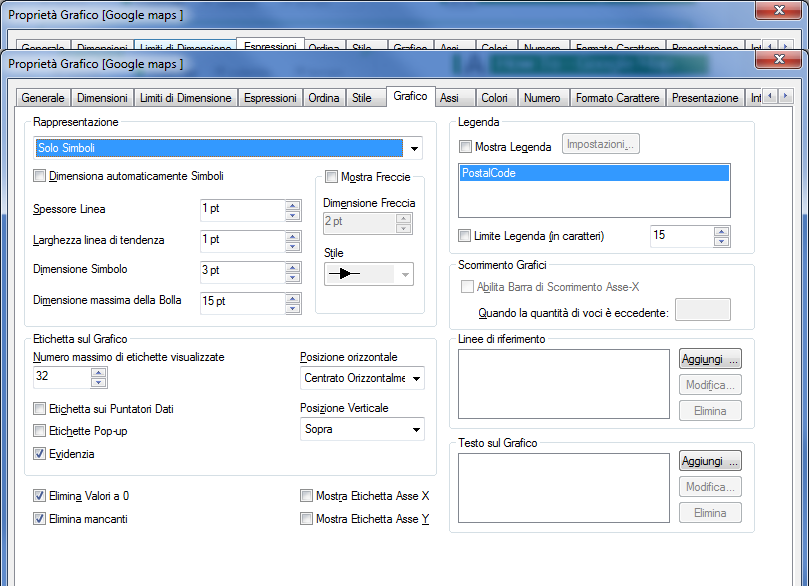Click Aggiungi for Linee di riferimento
The image size is (809, 586).
click(710, 359)
